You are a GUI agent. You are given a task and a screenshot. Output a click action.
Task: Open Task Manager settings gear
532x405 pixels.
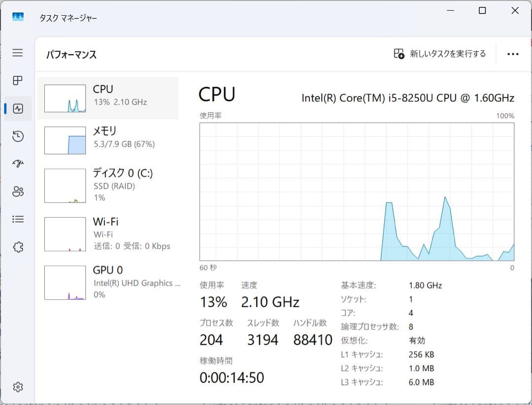click(18, 387)
